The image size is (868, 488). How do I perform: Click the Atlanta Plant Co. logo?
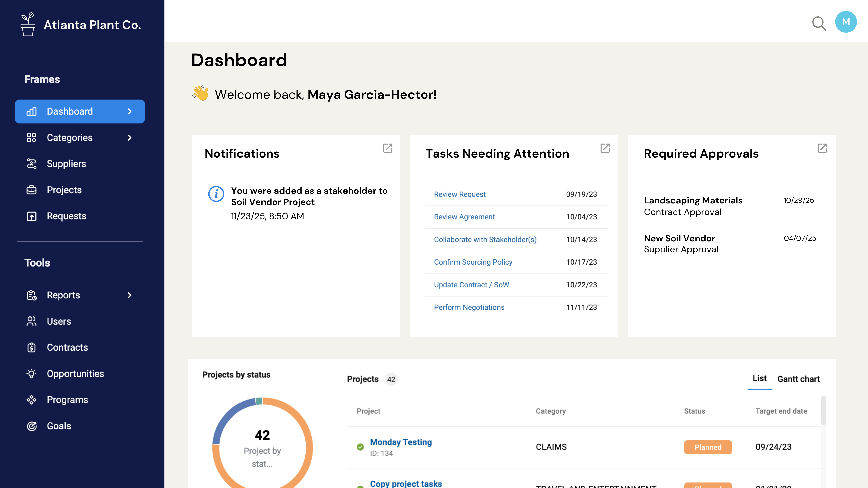28,24
